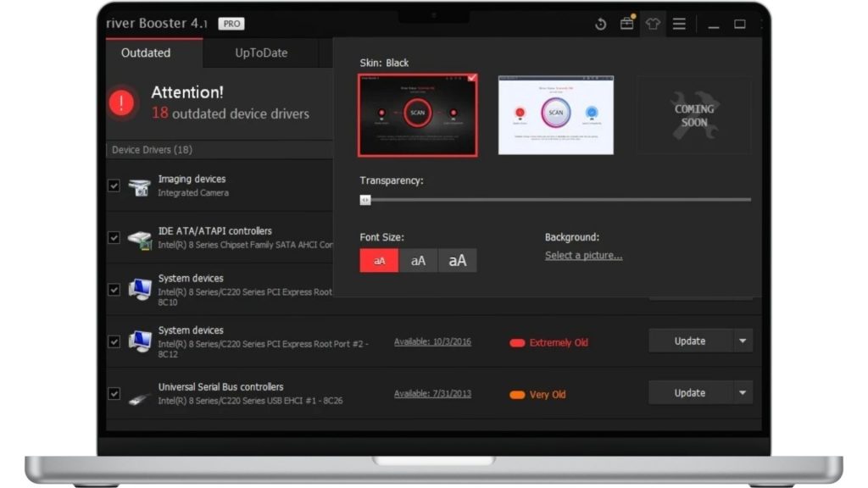Click the skin shirt icon
This screenshot has width=868, height=488.
click(653, 24)
